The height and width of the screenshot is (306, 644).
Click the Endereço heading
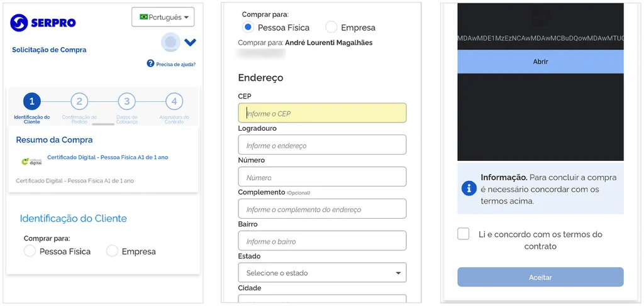[260, 77]
